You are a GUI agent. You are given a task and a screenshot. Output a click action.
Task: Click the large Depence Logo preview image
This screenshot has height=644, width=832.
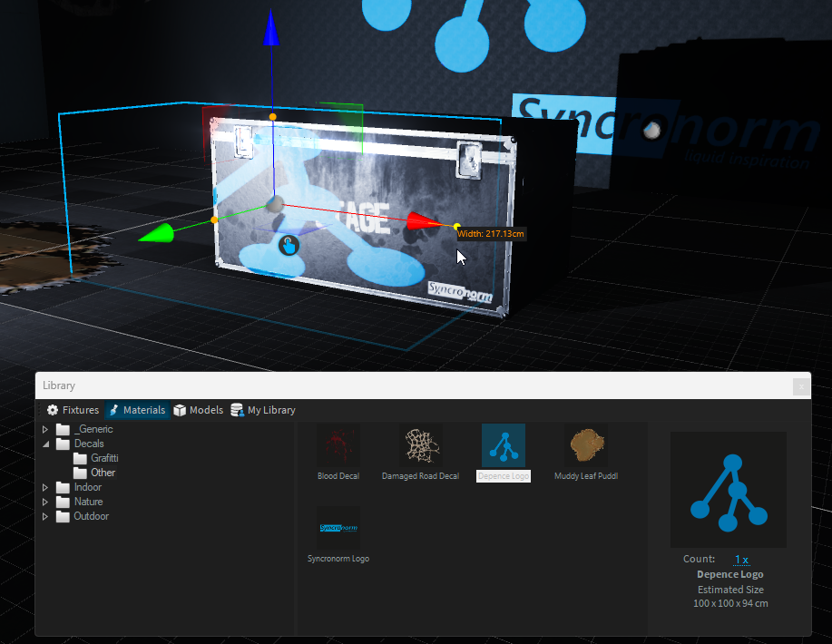coord(729,490)
